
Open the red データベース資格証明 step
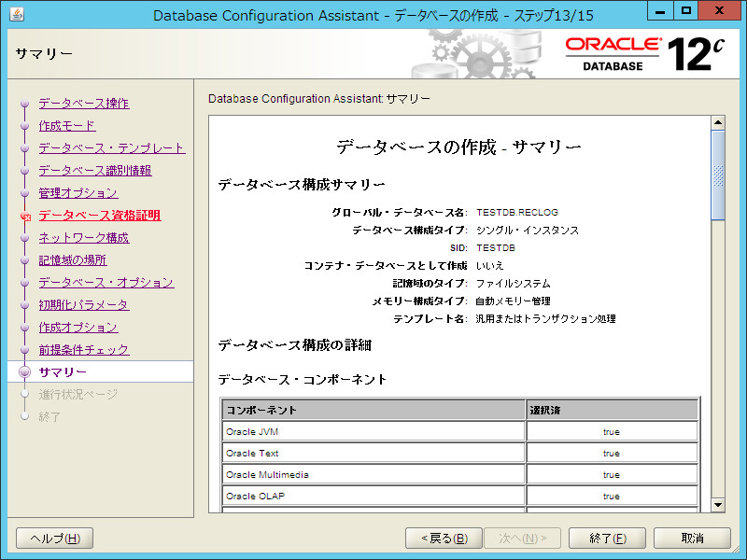tap(100, 216)
